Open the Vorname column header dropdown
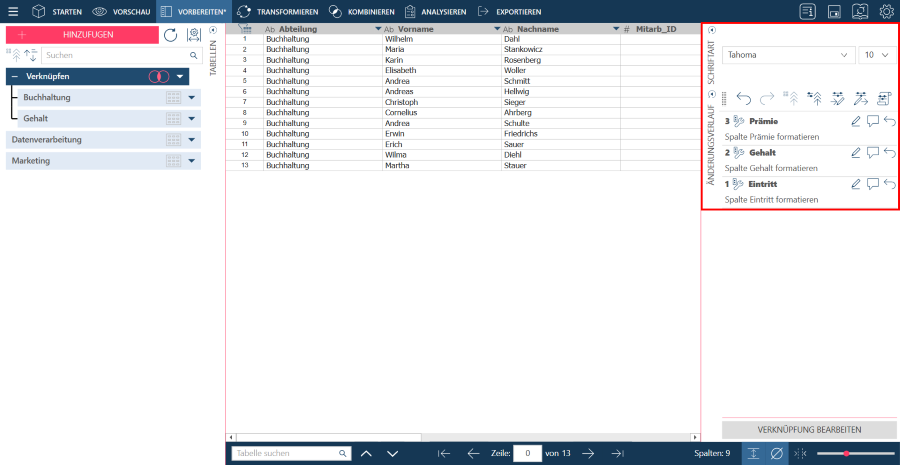The image size is (900, 465). 497,29
